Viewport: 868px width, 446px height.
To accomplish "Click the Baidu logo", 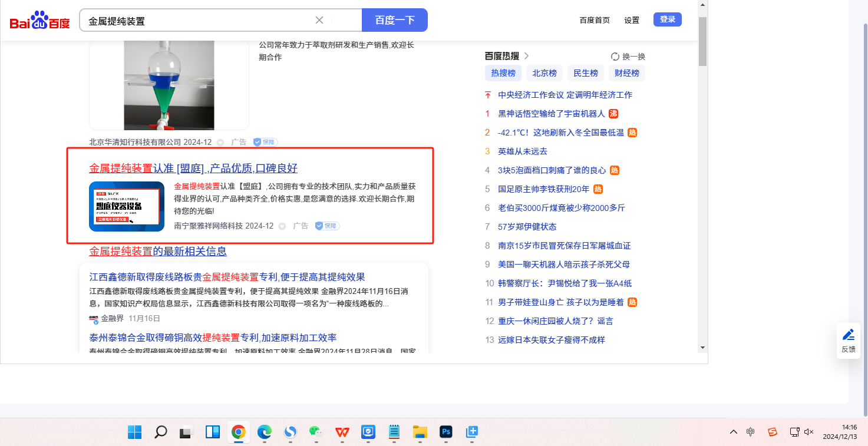I will point(39,21).
